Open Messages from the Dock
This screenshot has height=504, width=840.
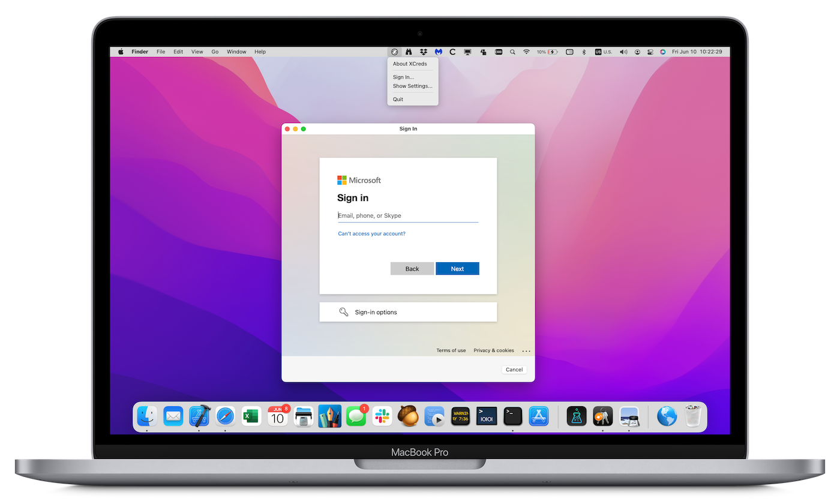coord(356,416)
